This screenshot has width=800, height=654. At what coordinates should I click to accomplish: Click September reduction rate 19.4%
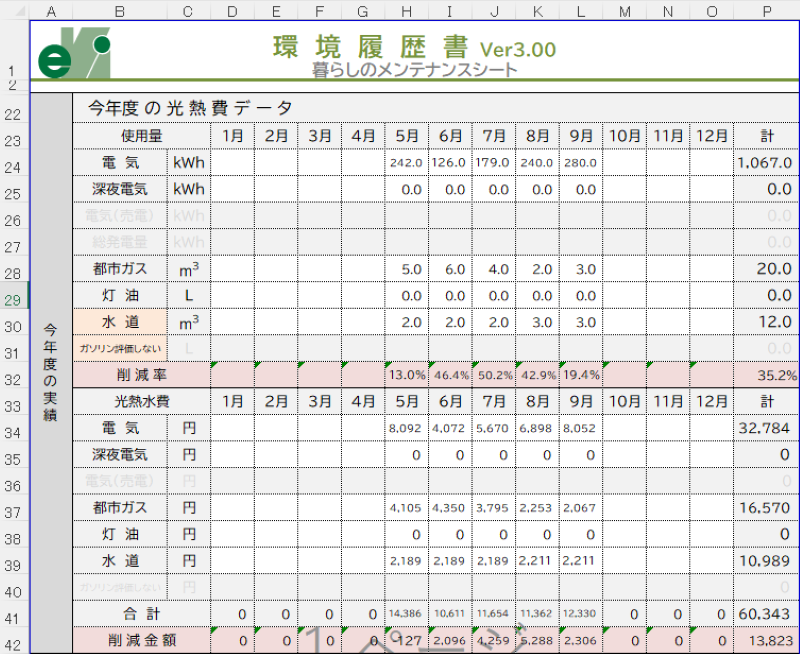click(x=580, y=375)
